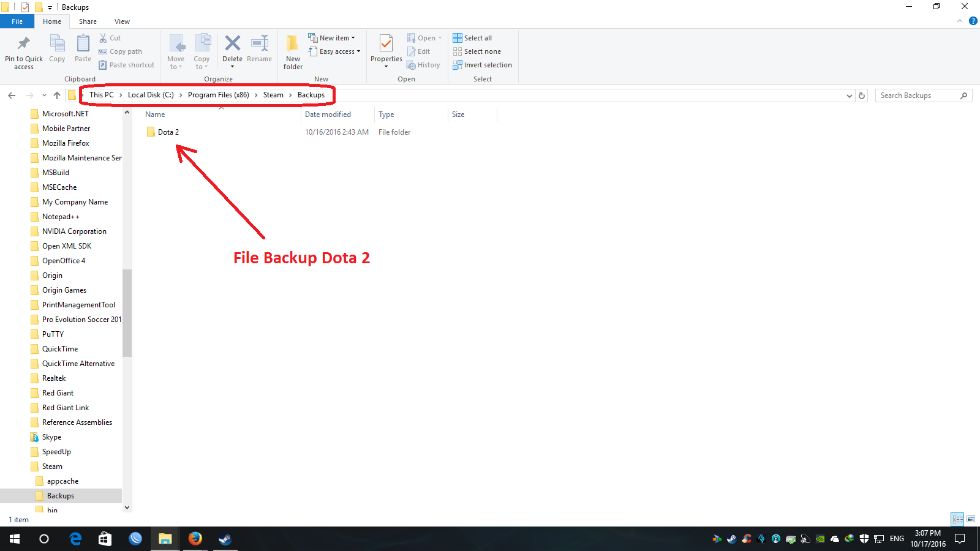Click navigation pane scroll down arrow
The image size is (980, 551).
pos(127,508)
